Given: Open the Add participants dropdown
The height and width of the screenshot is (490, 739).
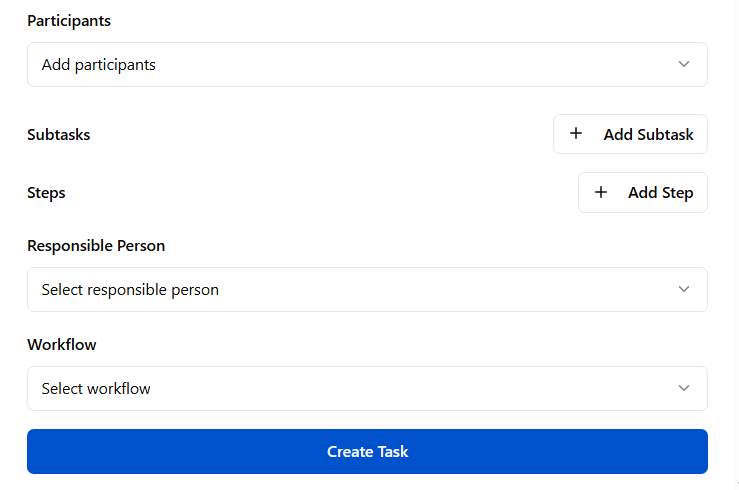Looking at the screenshot, I should click(366, 64).
